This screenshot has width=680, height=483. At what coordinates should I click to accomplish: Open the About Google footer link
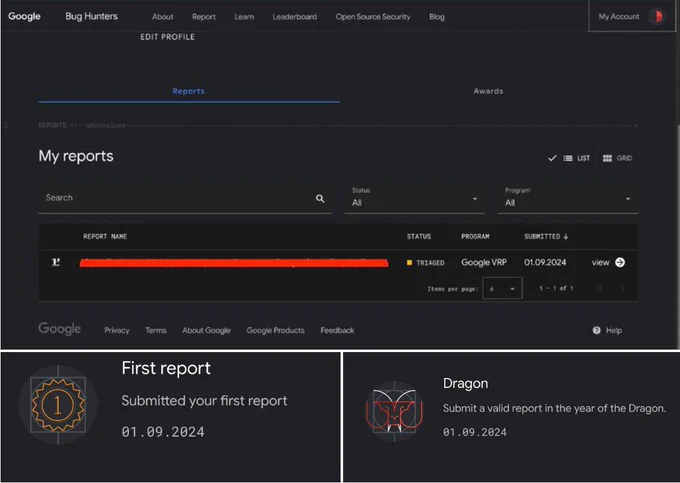point(206,330)
